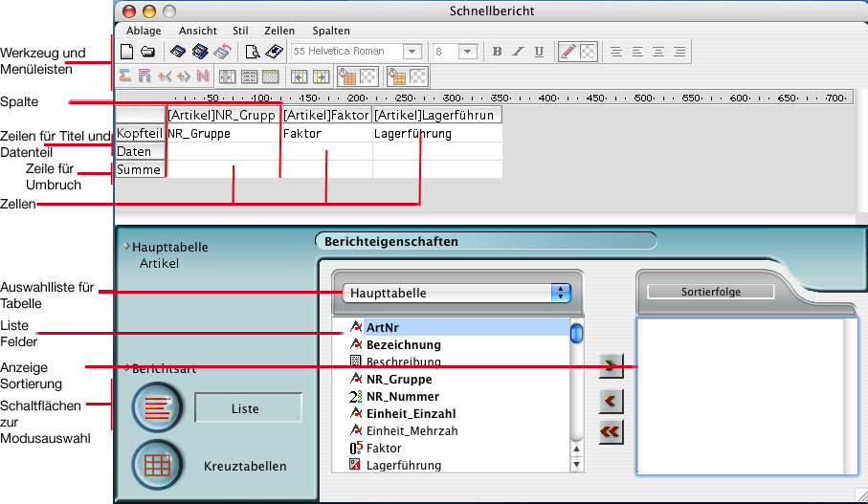Click the Sortierfolge button

(710, 292)
